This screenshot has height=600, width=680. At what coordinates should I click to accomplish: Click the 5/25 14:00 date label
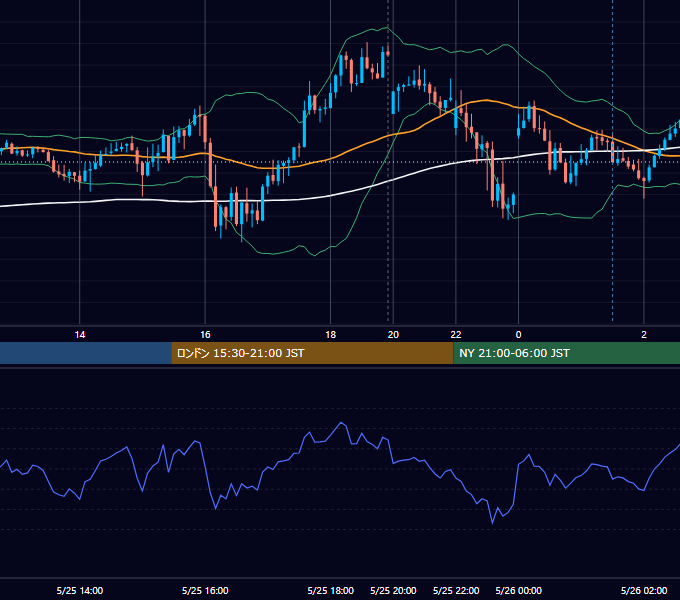80,590
